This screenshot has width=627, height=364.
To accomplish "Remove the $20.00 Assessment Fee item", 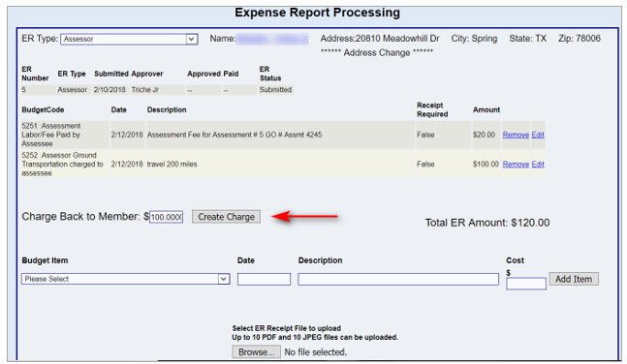I will click(516, 136).
